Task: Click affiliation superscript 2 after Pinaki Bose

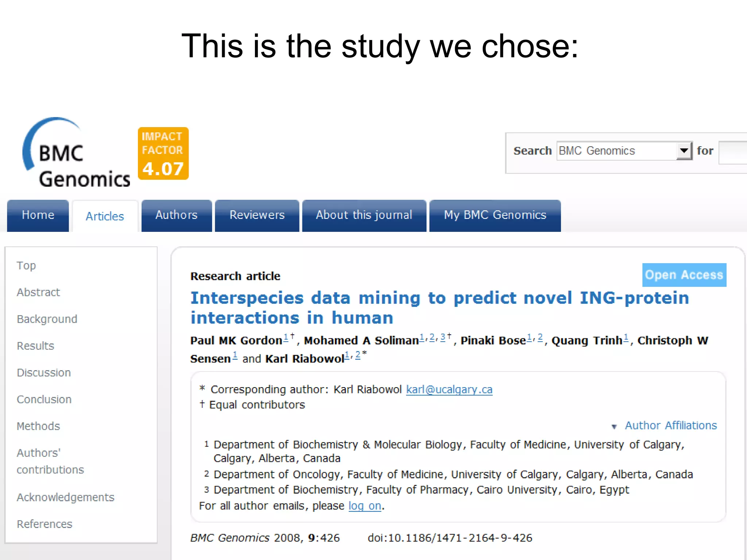Action: click(540, 337)
